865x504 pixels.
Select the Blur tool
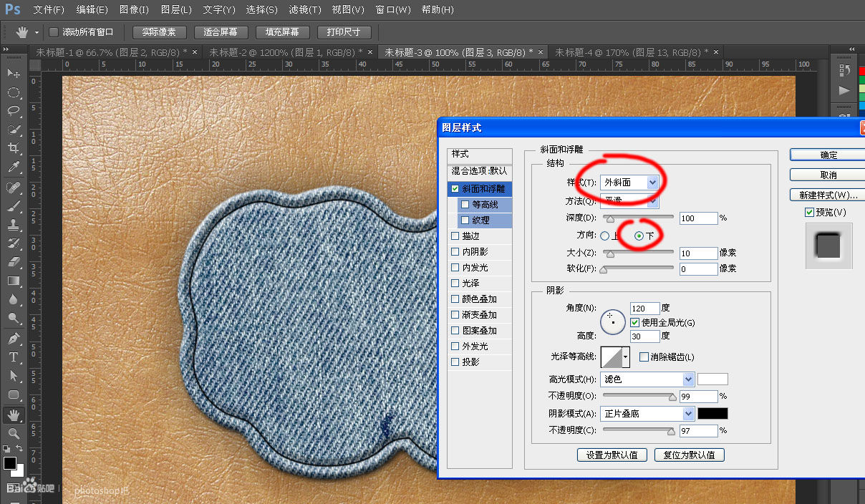click(x=13, y=299)
